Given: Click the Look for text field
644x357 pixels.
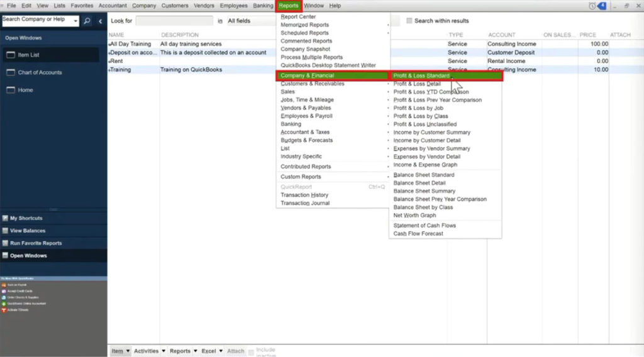Looking at the screenshot, I should [x=174, y=21].
